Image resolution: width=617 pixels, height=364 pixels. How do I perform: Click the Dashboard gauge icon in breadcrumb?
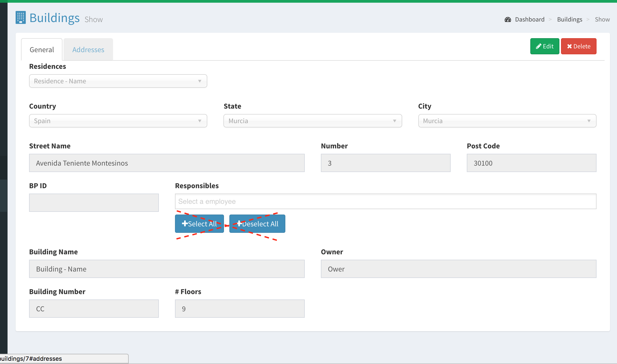click(508, 20)
